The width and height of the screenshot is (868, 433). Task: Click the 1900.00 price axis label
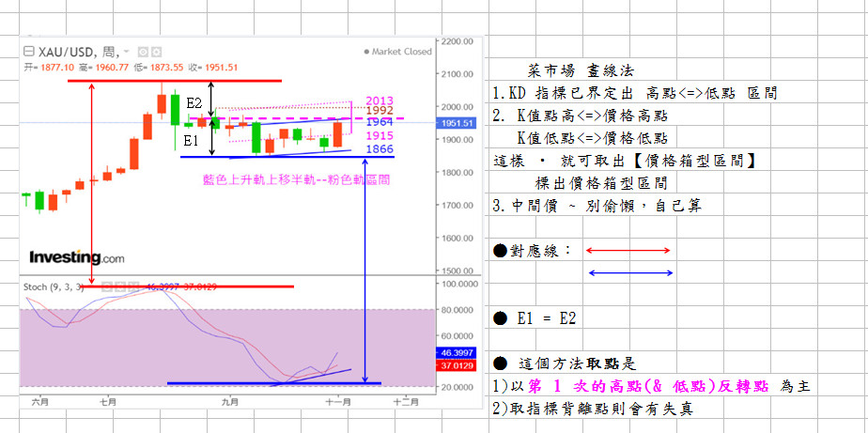coord(457,140)
